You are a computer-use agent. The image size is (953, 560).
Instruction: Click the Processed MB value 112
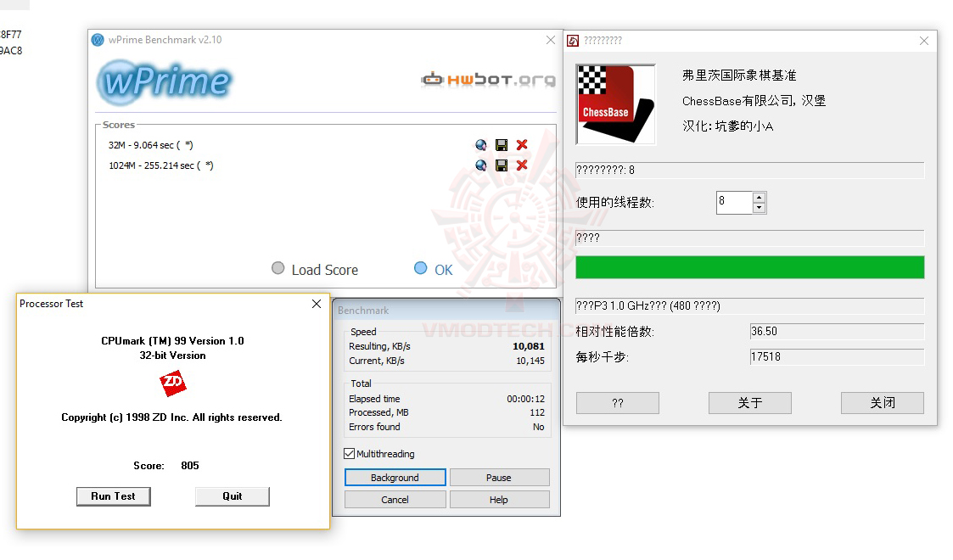point(537,412)
